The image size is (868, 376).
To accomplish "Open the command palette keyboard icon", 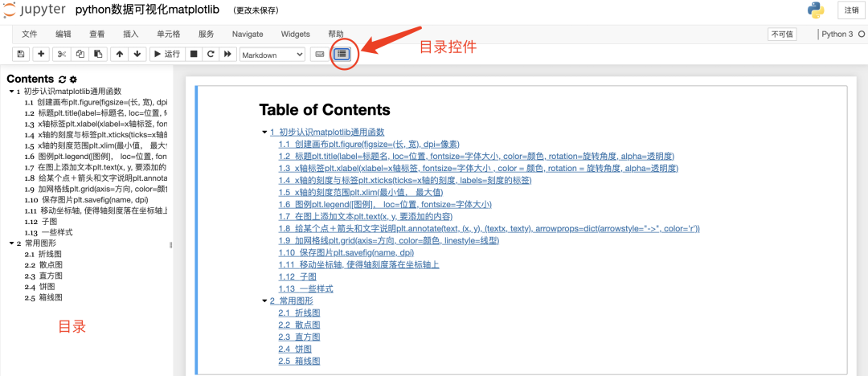I will [319, 55].
